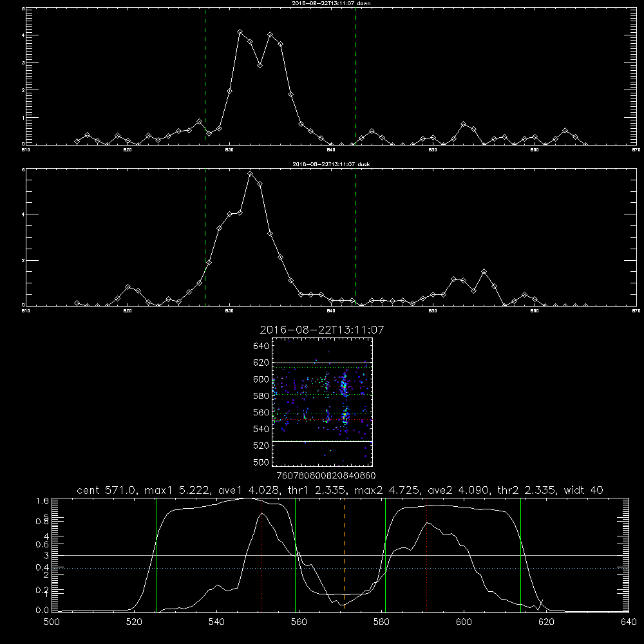Click the highest diamond data point in dusk plot

pos(250,174)
